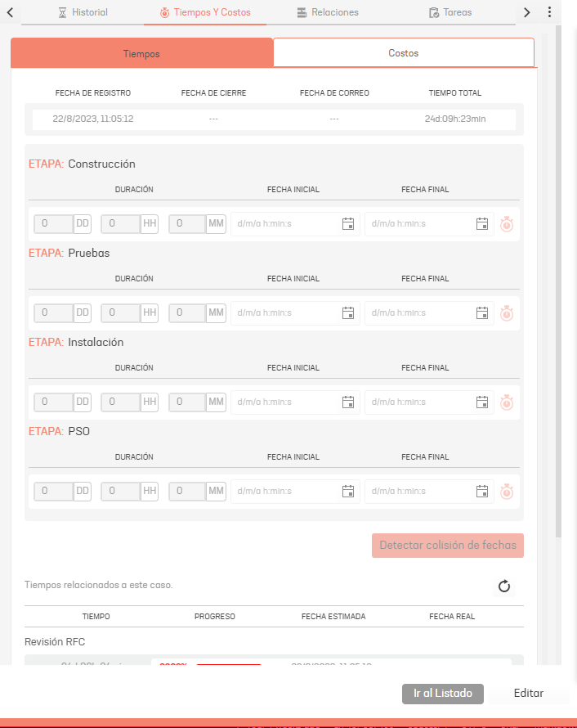Open the three-dot more options menu

click(x=550, y=12)
